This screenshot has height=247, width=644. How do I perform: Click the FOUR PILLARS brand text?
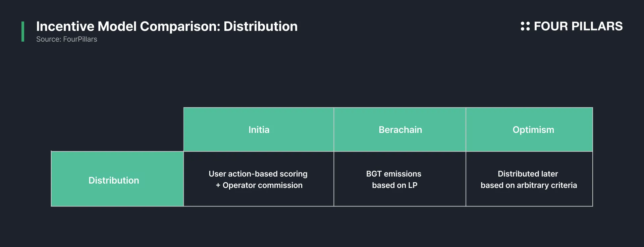pos(578,26)
